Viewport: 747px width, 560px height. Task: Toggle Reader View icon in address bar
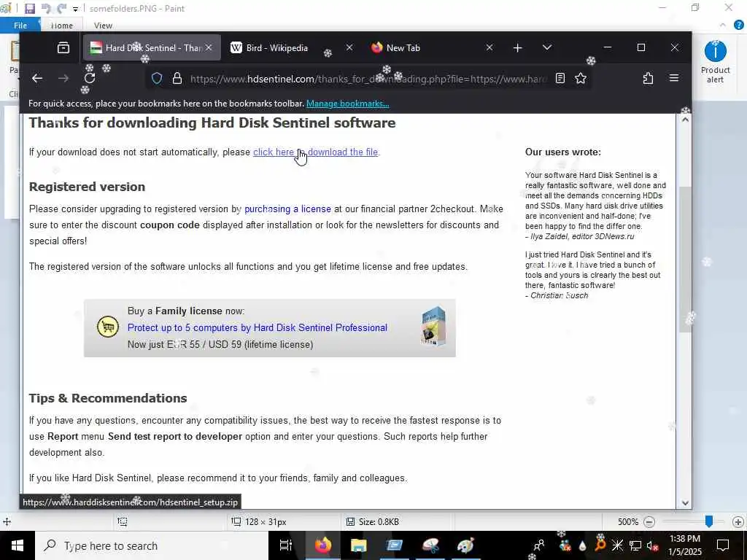[560, 78]
